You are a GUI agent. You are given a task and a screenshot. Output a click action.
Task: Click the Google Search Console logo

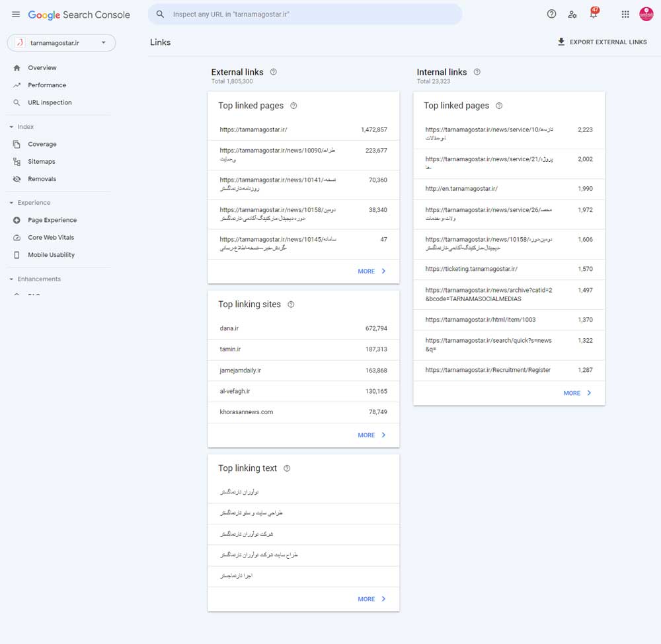coord(79,15)
